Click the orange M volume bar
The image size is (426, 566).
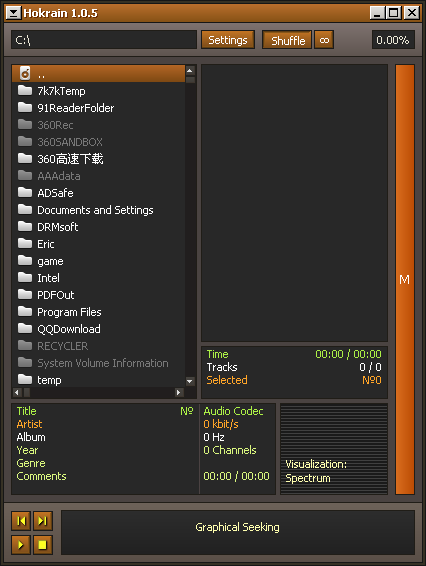(x=405, y=279)
